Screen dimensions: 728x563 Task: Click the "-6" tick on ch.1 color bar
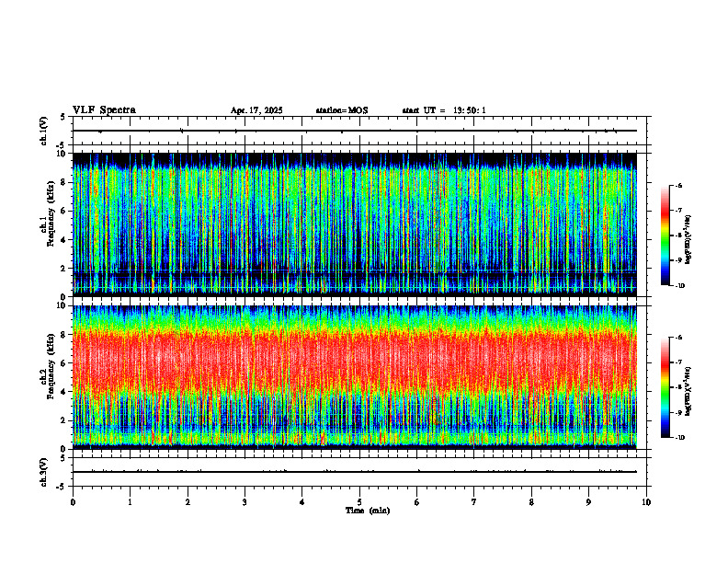click(678, 186)
